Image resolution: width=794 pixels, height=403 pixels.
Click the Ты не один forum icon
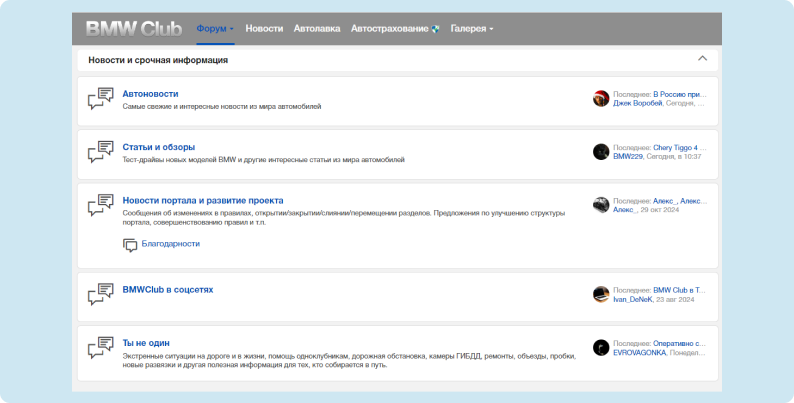click(100, 348)
